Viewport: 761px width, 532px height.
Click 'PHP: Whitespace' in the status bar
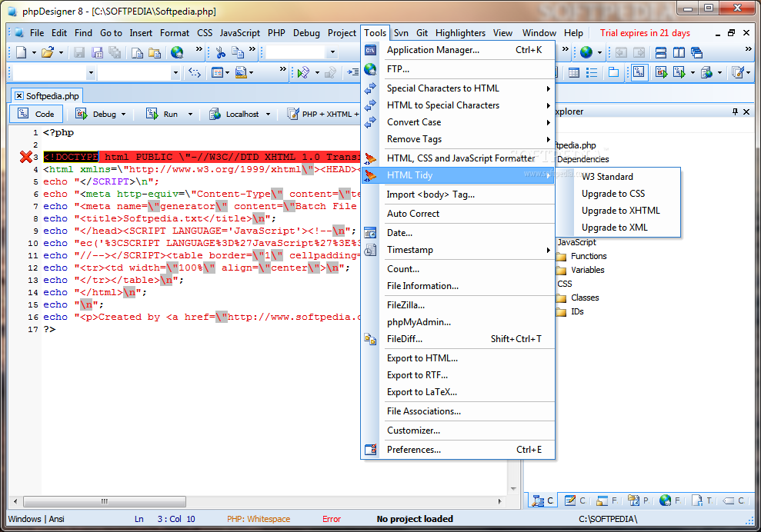pyautogui.click(x=259, y=520)
